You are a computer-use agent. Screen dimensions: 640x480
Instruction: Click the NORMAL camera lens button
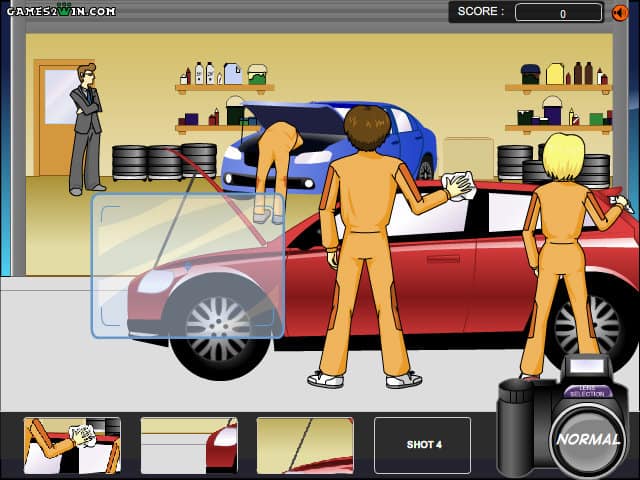588,440
